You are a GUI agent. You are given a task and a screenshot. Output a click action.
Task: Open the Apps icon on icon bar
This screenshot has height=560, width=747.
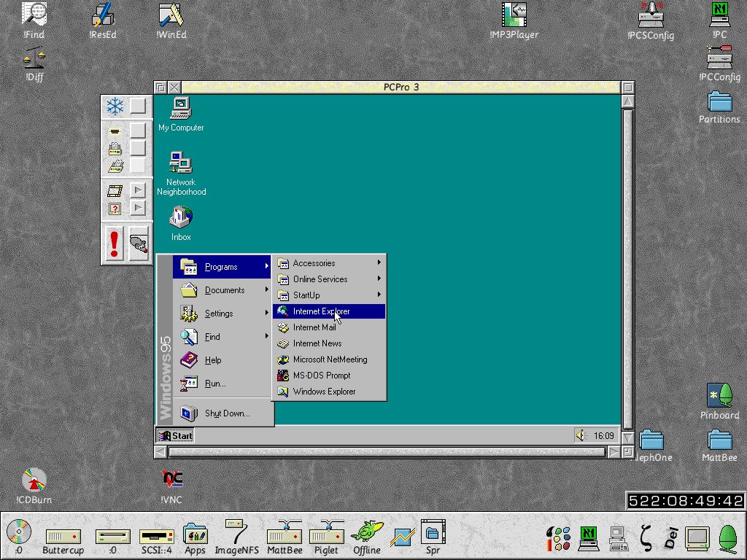point(195,540)
